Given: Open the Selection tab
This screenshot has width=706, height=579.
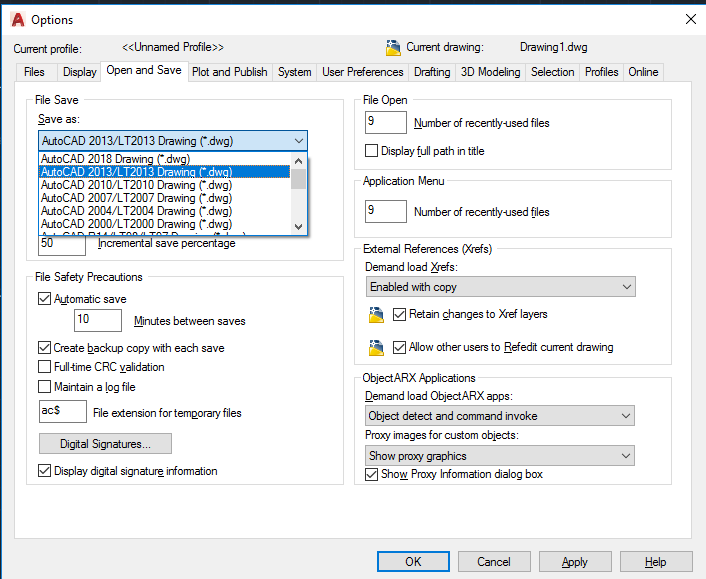Looking at the screenshot, I should click(552, 72).
